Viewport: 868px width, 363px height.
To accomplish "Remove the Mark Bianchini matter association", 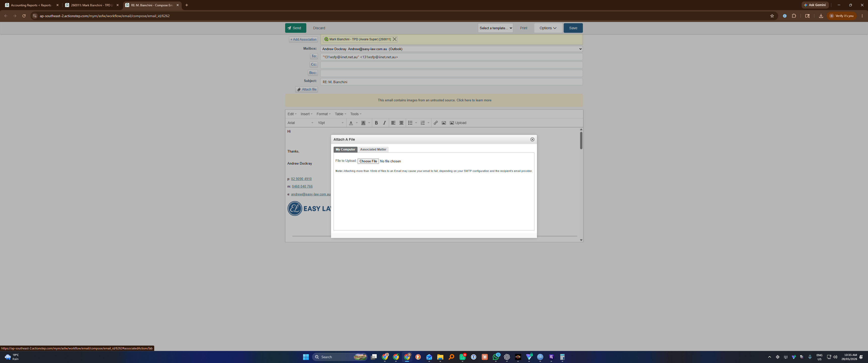I will (394, 39).
